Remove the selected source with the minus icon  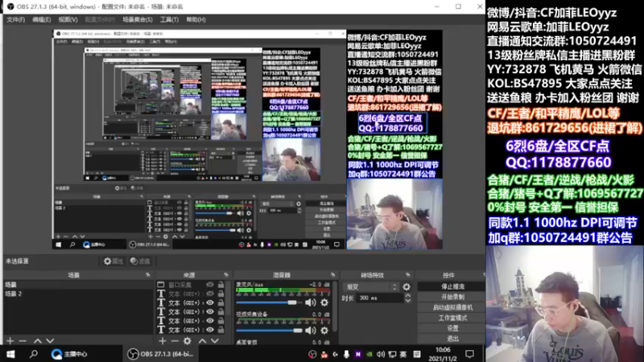[x=175, y=340]
